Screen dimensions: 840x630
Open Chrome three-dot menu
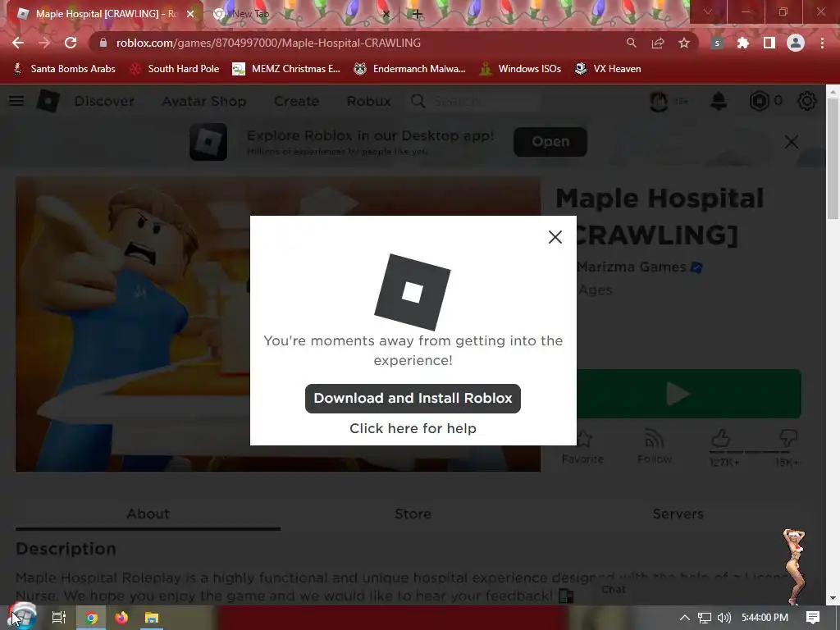tap(822, 43)
